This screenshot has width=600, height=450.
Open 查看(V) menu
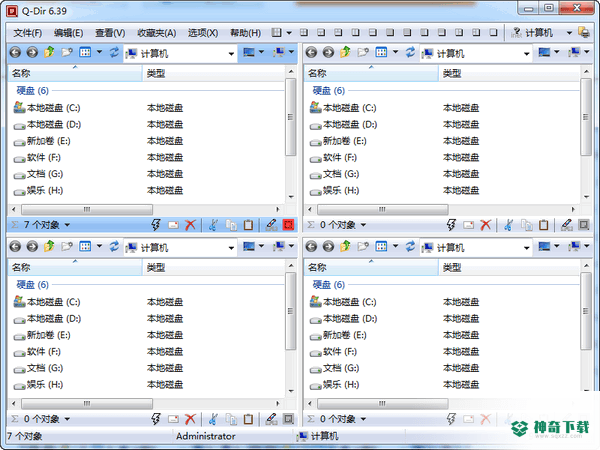(110, 33)
